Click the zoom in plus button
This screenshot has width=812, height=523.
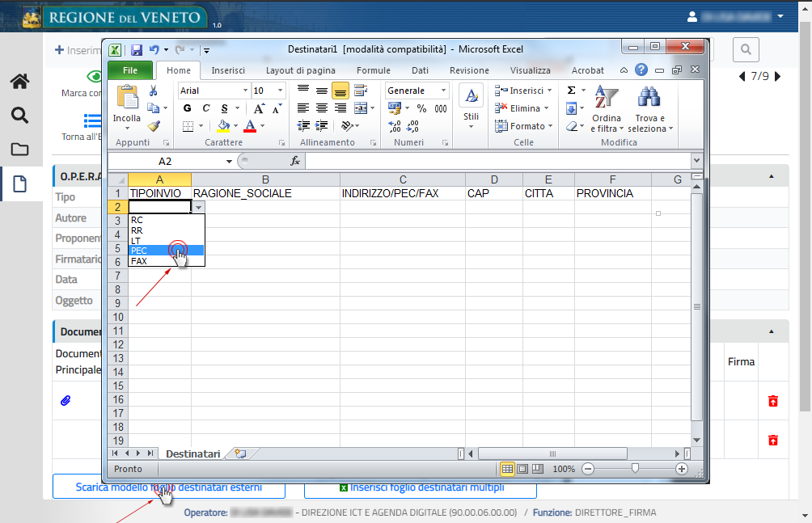[682, 469]
